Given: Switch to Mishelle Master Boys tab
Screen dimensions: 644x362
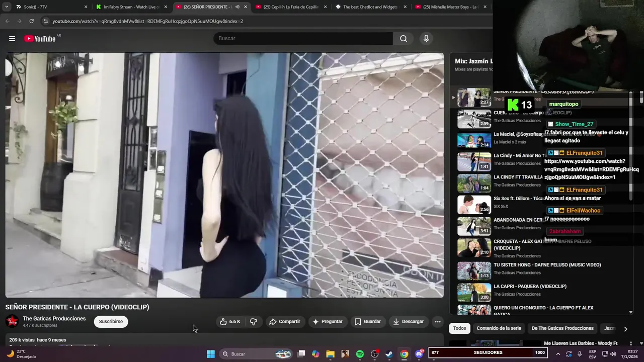Looking at the screenshot, I should pyautogui.click(x=450, y=7).
